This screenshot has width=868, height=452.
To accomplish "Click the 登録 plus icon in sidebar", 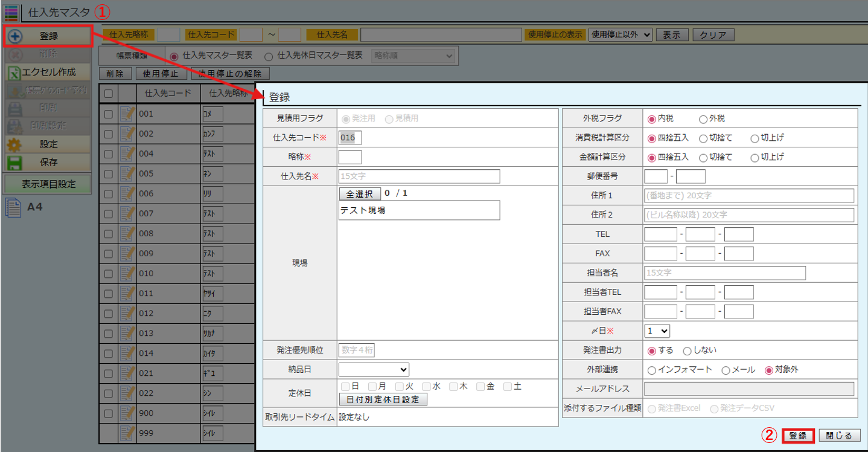I will [x=14, y=36].
